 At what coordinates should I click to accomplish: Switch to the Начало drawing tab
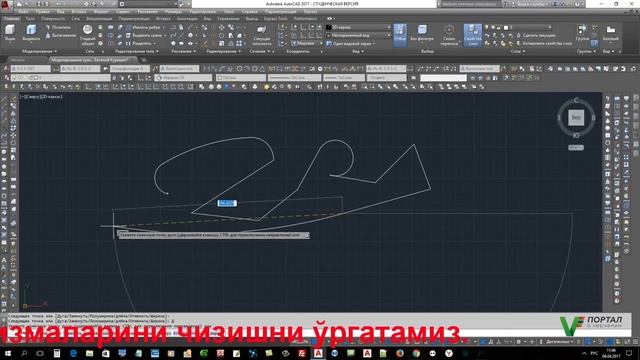(x=17, y=60)
